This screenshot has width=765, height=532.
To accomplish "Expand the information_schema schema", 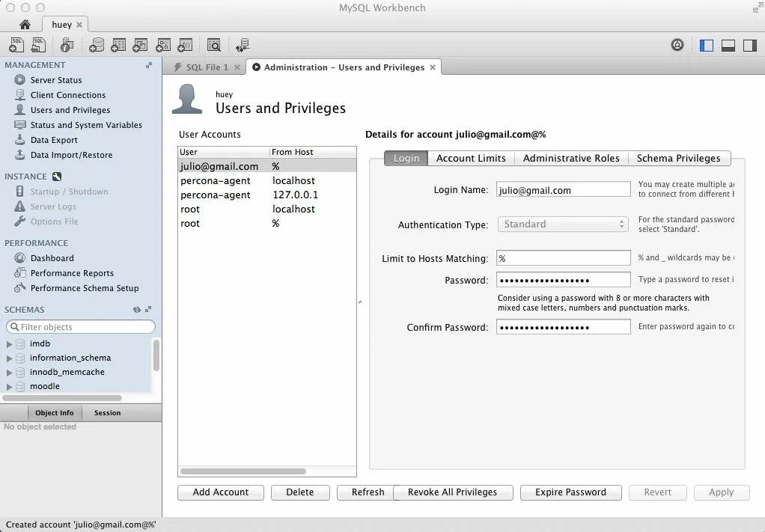I will pyautogui.click(x=9, y=358).
